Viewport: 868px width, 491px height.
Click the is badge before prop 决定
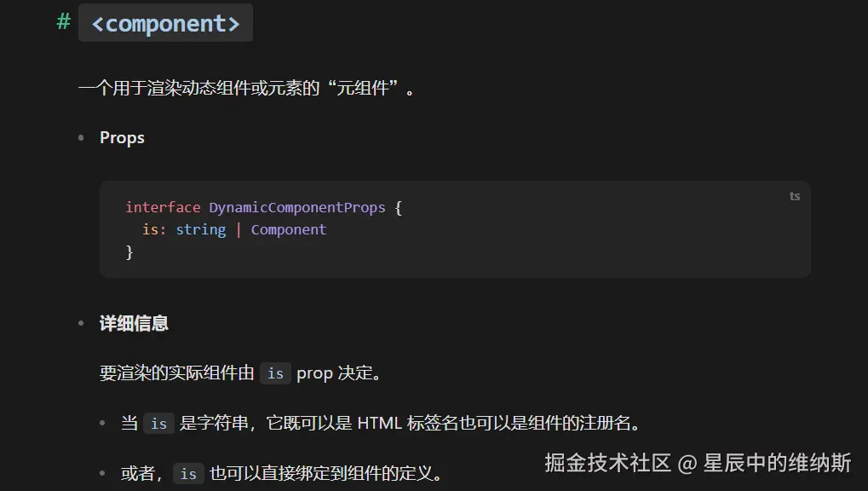[275, 373]
